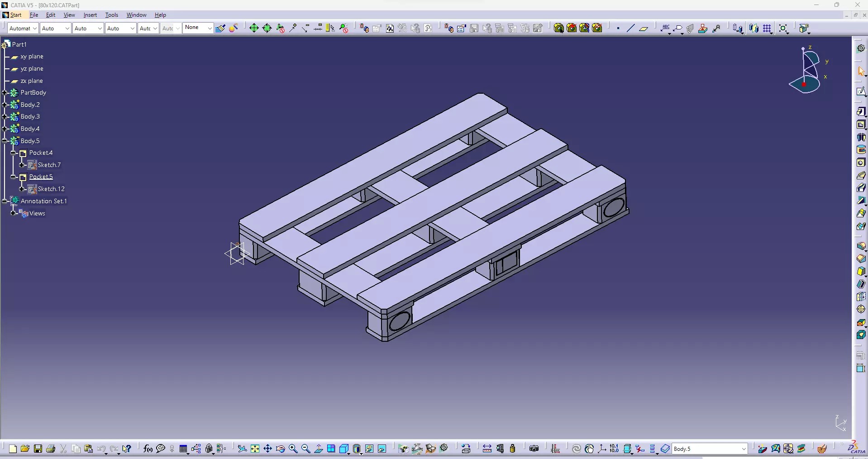Click the Measure Between icon
The width and height of the screenshot is (868, 459).
tap(487, 449)
